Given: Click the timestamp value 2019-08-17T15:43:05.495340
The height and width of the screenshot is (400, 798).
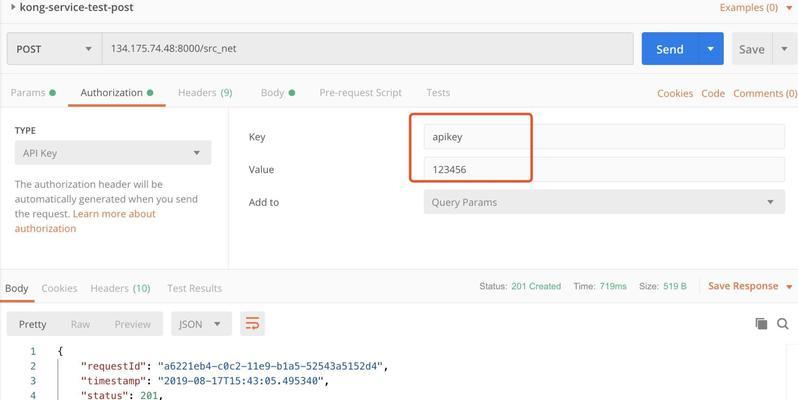Looking at the screenshot, I should tap(240, 381).
